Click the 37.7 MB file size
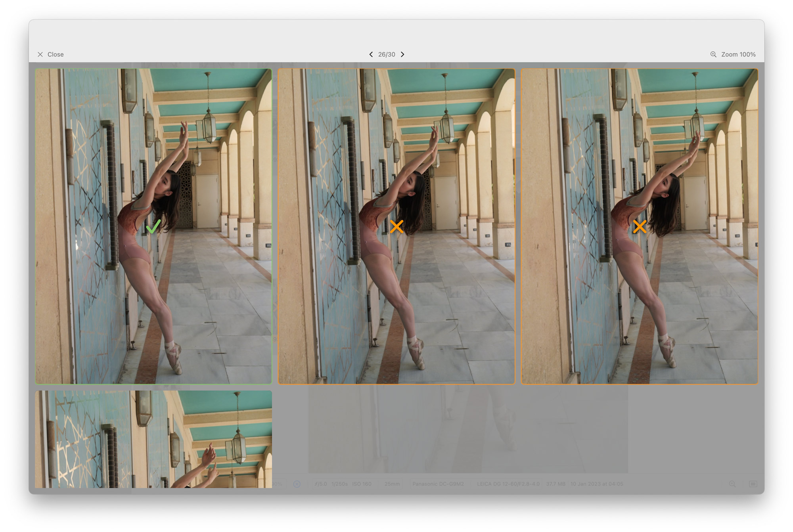The height and width of the screenshot is (532, 793). pos(555,484)
